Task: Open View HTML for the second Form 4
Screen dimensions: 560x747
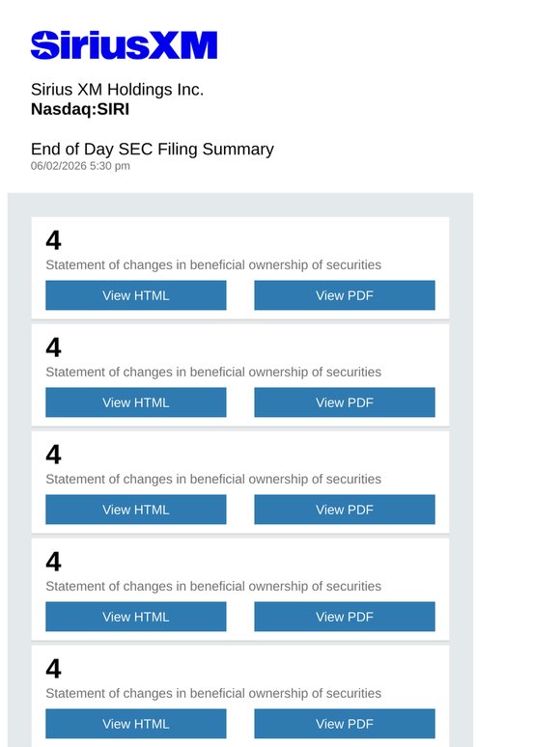Action: (136, 402)
